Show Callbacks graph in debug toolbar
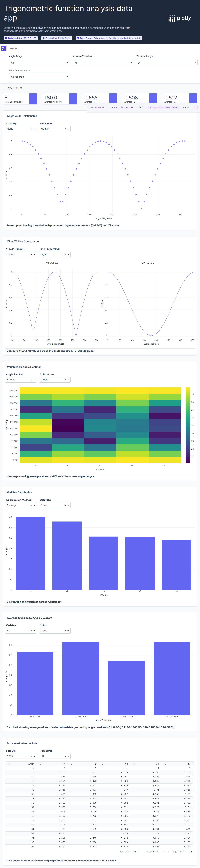The height and width of the screenshot is (868, 200). pos(127,108)
